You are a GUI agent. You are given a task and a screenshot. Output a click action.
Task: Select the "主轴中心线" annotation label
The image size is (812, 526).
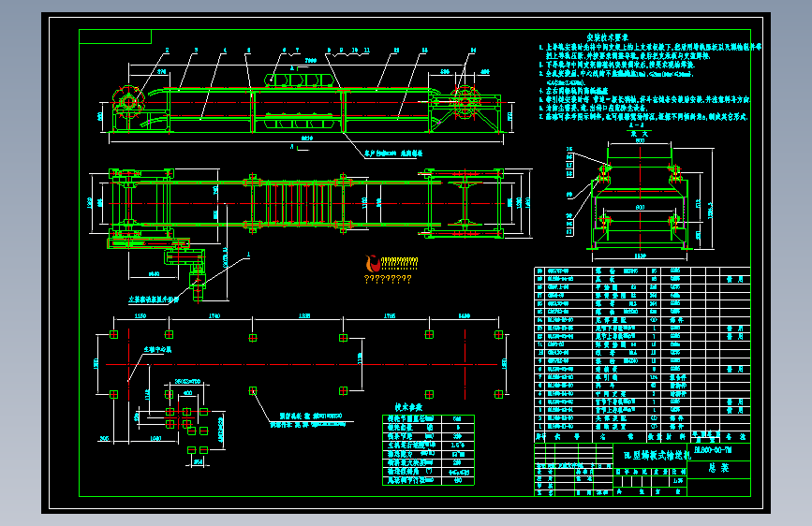click(x=157, y=349)
